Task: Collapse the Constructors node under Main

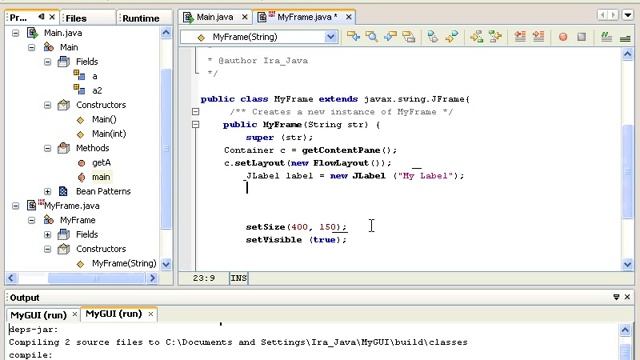Action: pos(48,105)
